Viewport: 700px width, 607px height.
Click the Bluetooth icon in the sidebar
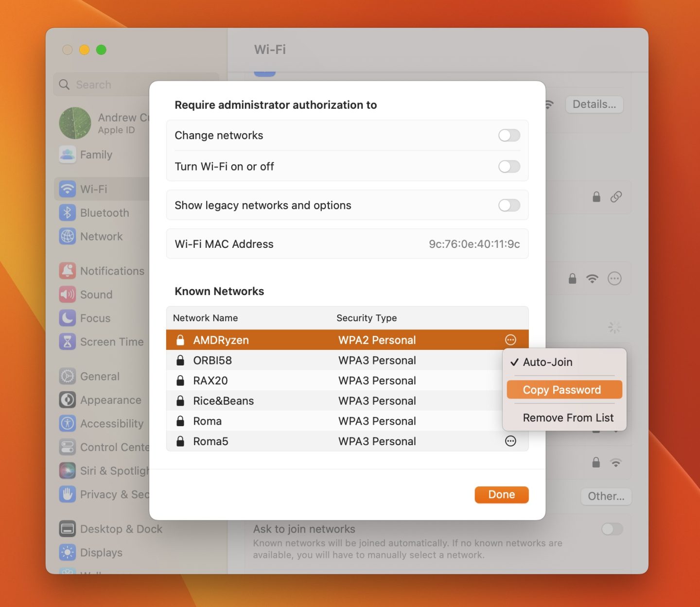coord(67,213)
